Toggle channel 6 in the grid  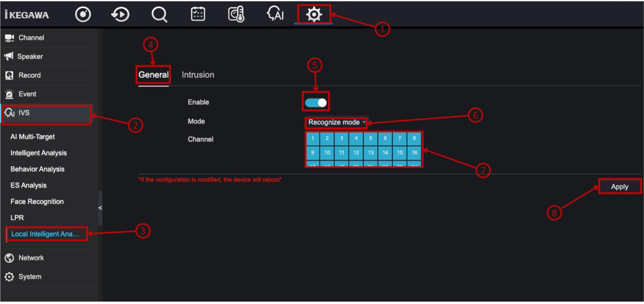385,138
